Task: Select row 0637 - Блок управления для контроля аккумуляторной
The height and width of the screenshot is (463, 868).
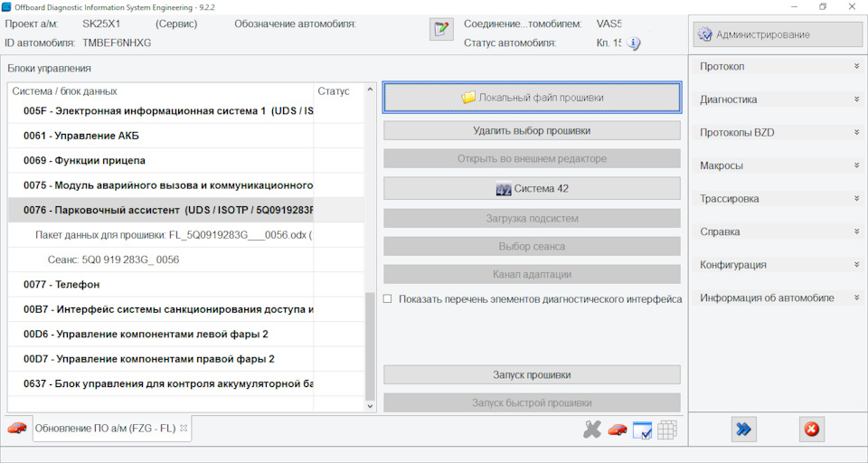Action: pos(186,383)
